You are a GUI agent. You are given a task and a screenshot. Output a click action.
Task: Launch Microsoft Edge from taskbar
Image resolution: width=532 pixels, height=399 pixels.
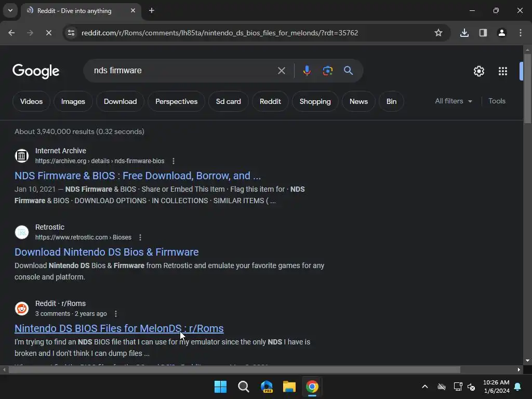coord(267,387)
